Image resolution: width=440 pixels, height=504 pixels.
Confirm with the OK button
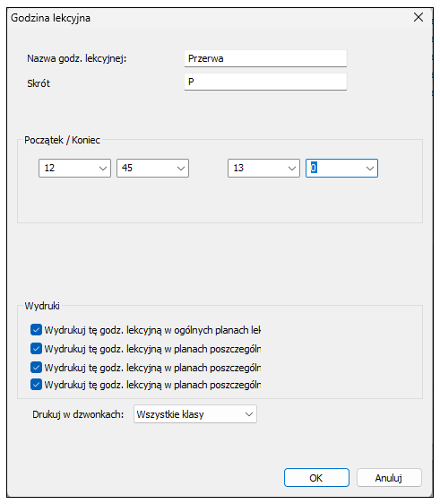click(316, 478)
